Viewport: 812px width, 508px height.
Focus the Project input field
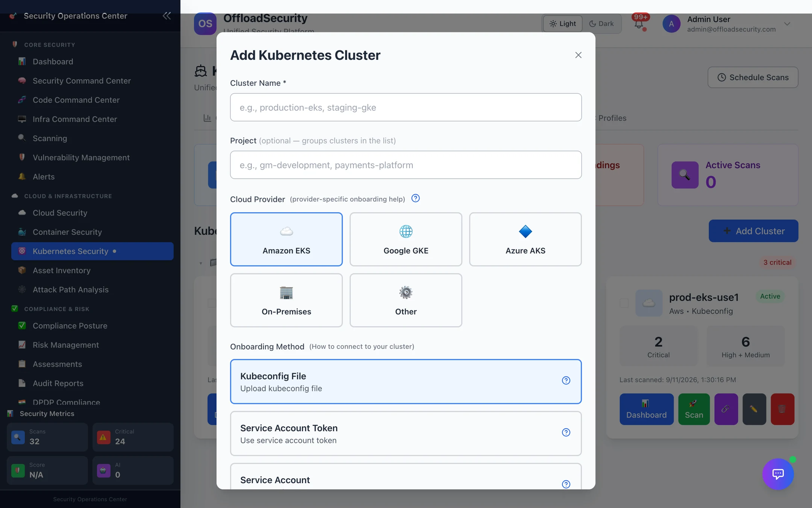click(x=406, y=165)
